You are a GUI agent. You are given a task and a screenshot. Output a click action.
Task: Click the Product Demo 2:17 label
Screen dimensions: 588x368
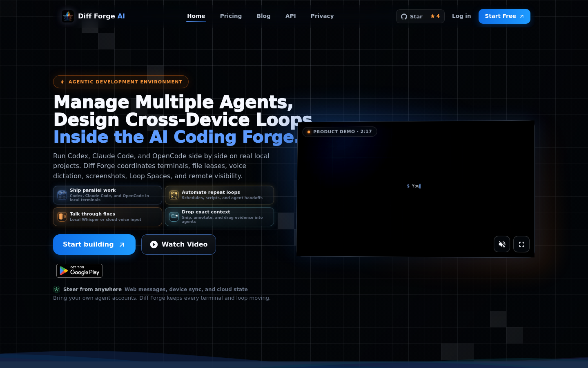click(340, 132)
